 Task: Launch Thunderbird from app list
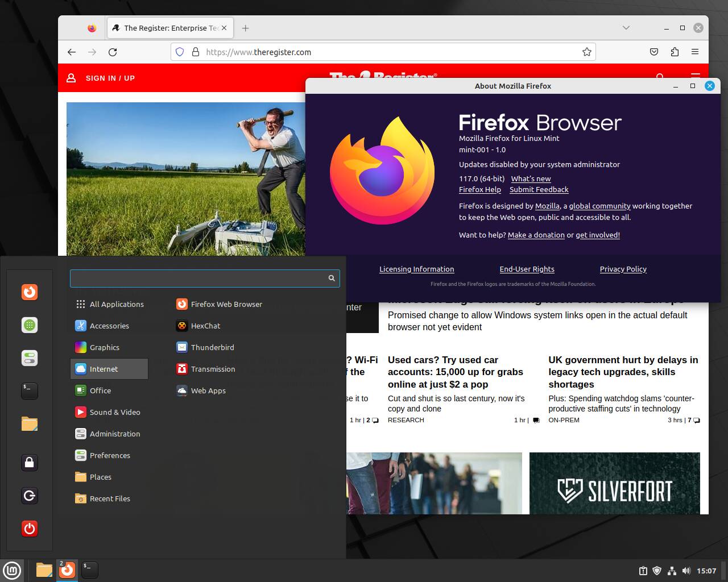(205, 347)
